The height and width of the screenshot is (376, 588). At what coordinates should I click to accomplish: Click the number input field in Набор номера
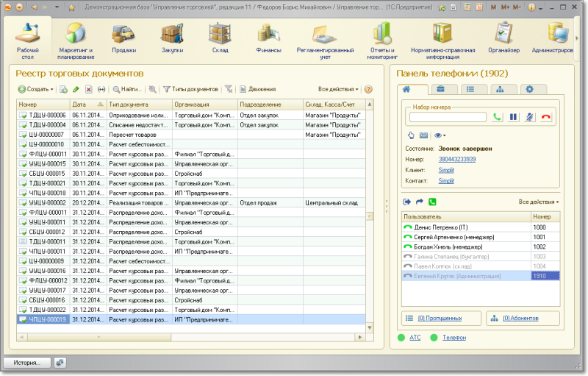[448, 117]
